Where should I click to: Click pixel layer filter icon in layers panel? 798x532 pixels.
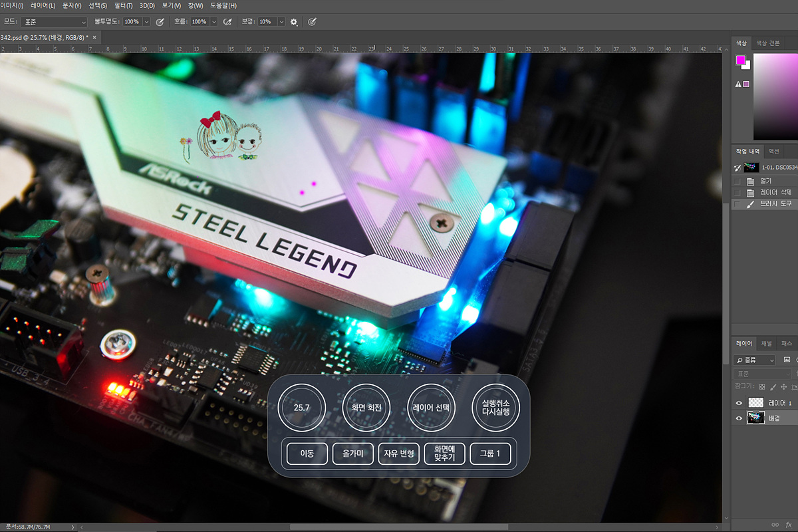pyautogui.click(x=787, y=360)
